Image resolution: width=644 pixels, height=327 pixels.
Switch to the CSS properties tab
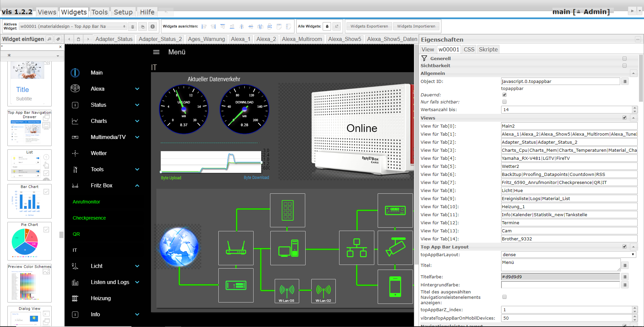click(x=469, y=49)
